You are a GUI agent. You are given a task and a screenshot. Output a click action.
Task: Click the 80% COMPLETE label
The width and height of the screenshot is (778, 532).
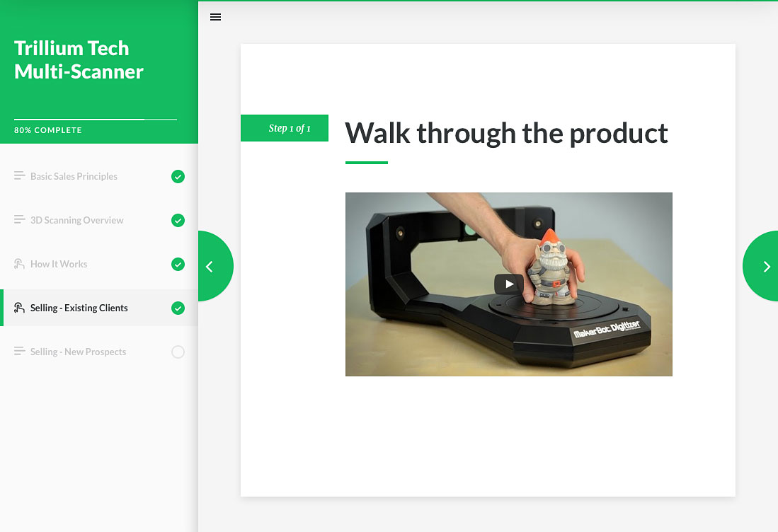click(x=48, y=130)
